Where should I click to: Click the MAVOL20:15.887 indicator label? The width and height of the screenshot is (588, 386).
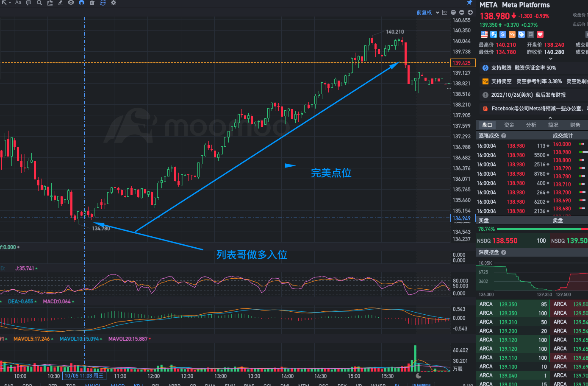tap(130, 339)
